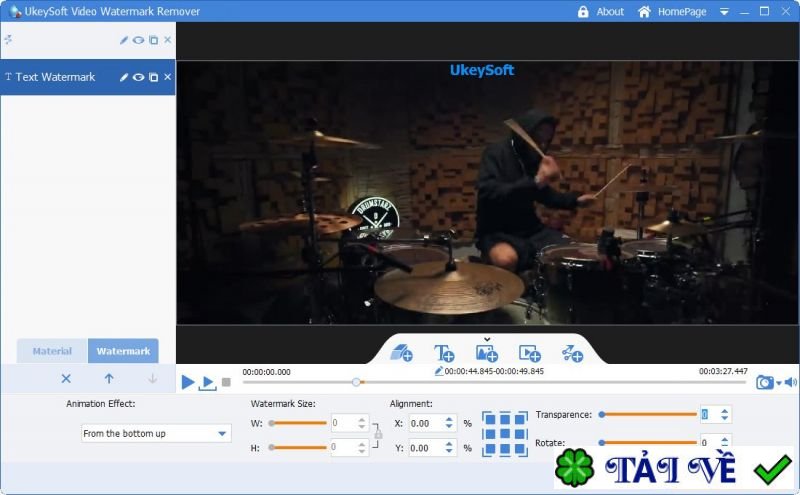Expand the snapshot camera dropdown arrow
800x495 pixels.
tap(778, 382)
